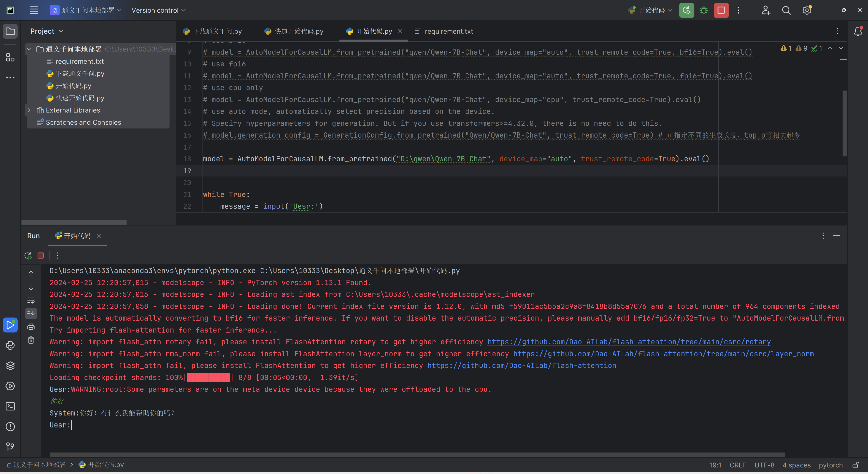Change UTF-8 encoding in status bar
The image size is (868, 474).
click(764, 465)
